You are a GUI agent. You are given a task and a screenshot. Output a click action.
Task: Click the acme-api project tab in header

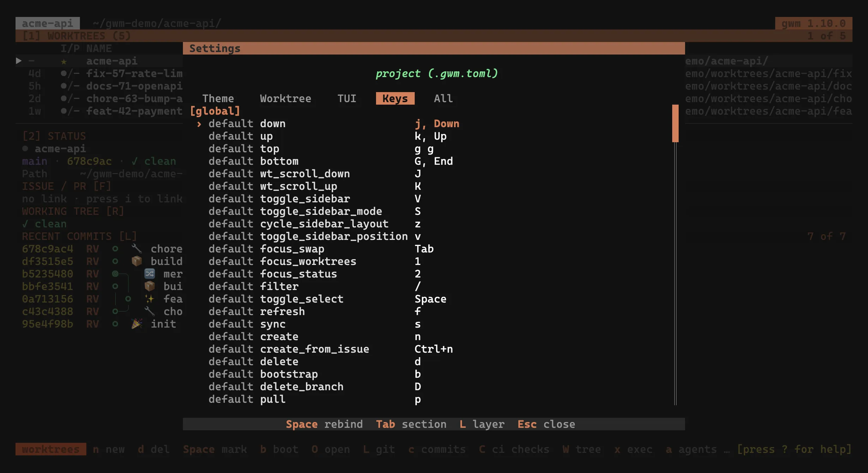coord(48,23)
